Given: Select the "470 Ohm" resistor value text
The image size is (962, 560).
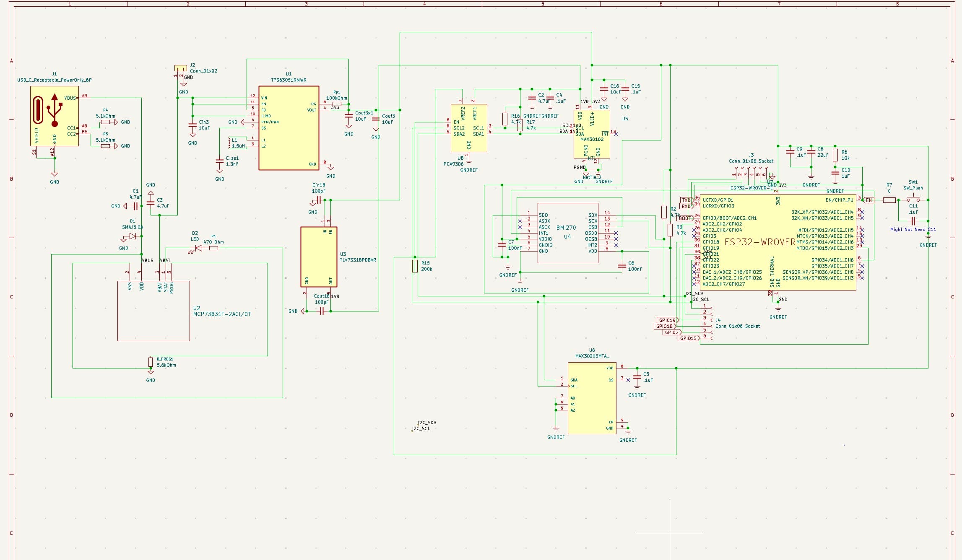Looking at the screenshot, I should 213,242.
